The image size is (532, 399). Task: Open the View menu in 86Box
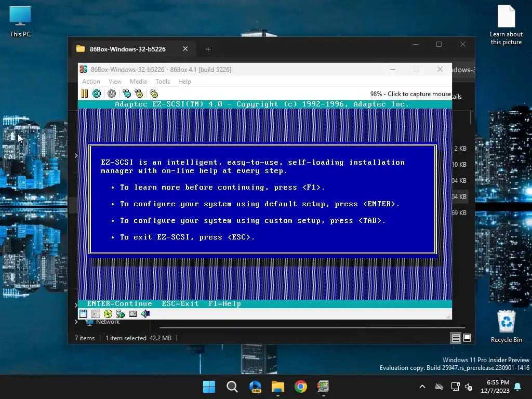[x=115, y=82]
